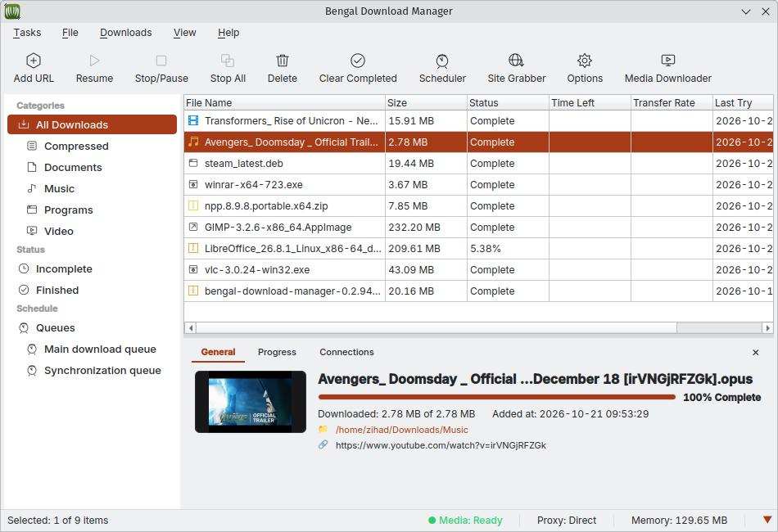Select the vlc-3.0.24-win32.exe download
Image resolution: width=778 pixels, height=532 pixels.
[x=478, y=270]
